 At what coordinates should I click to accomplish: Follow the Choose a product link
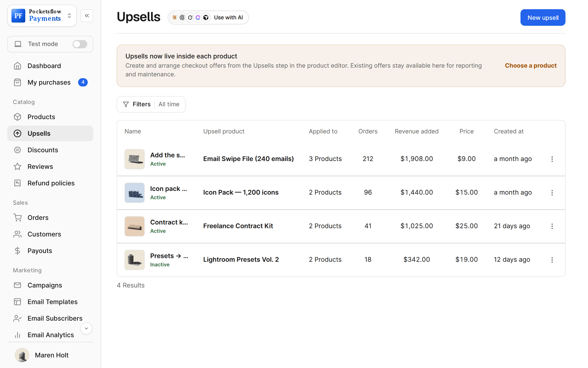click(531, 66)
